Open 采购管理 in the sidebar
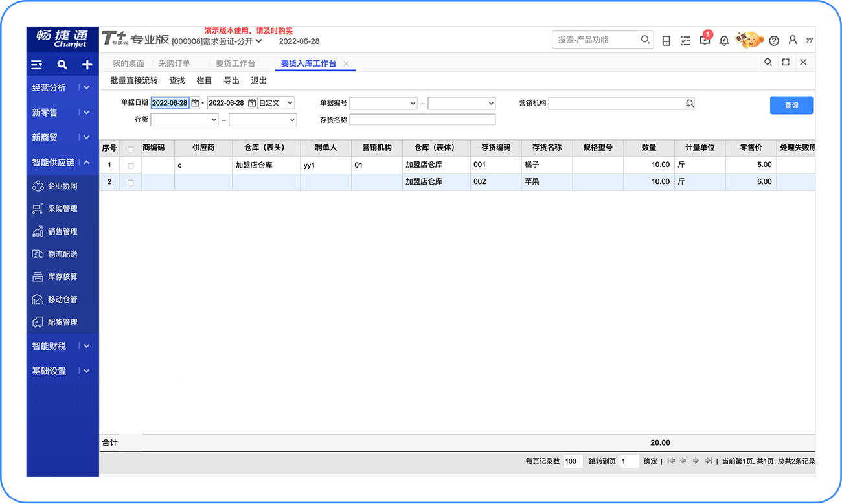This screenshot has width=842, height=504. pos(62,209)
